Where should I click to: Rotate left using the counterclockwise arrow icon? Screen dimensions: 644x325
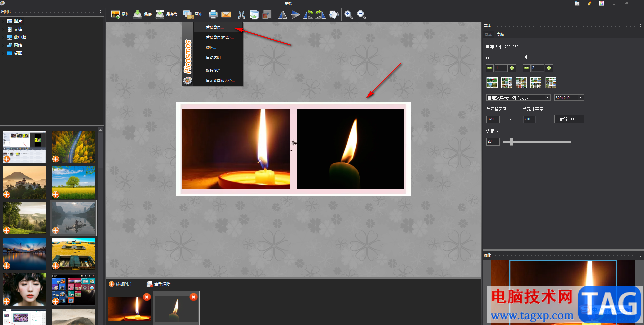tap(308, 14)
